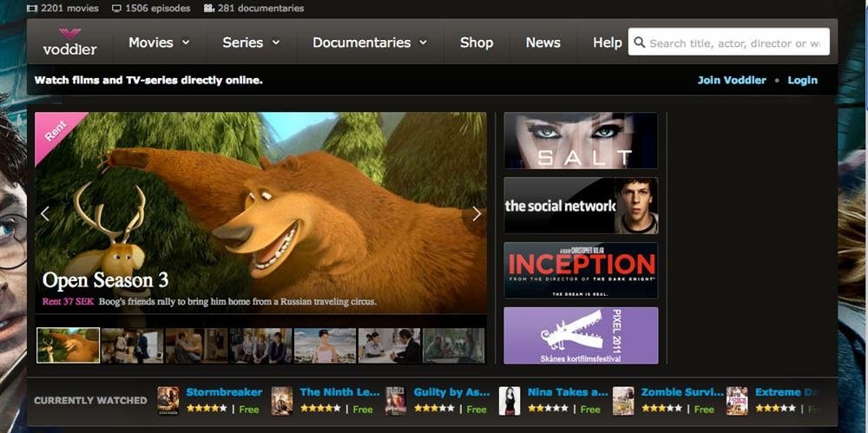This screenshot has width=868, height=433.
Task: Open The Ninth Le... poster thumbnail
Action: 282,401
